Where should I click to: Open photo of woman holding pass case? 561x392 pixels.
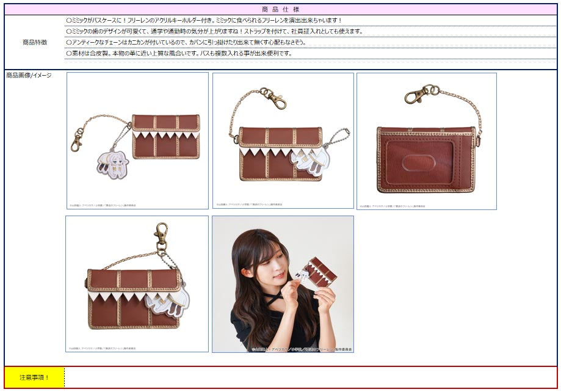(283, 285)
